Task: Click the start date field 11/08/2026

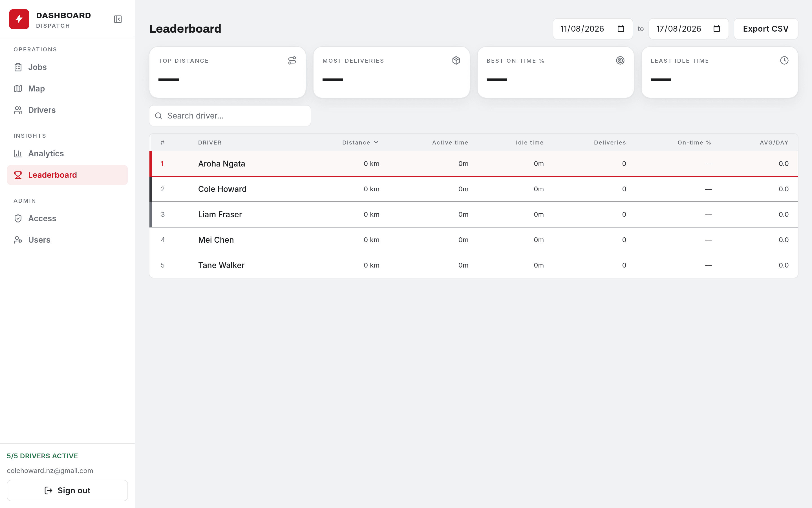Action: [593, 29]
